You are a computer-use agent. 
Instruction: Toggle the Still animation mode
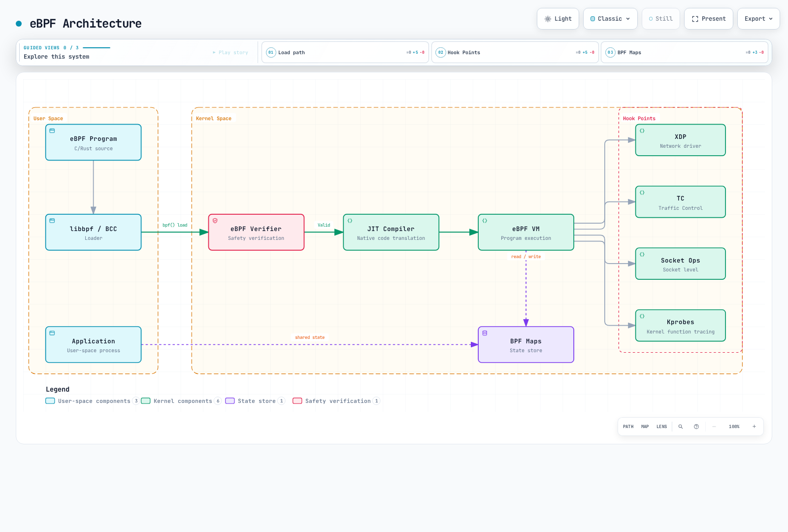click(x=661, y=19)
